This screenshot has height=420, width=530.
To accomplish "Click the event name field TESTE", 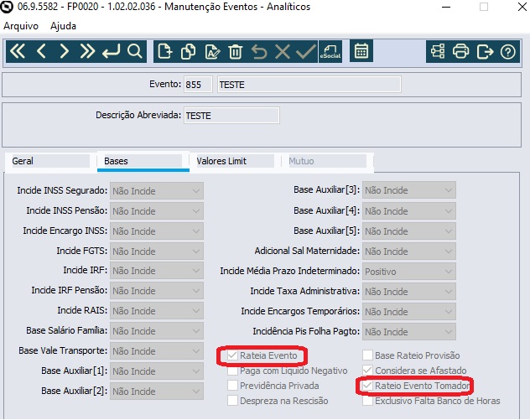I will pos(309,85).
